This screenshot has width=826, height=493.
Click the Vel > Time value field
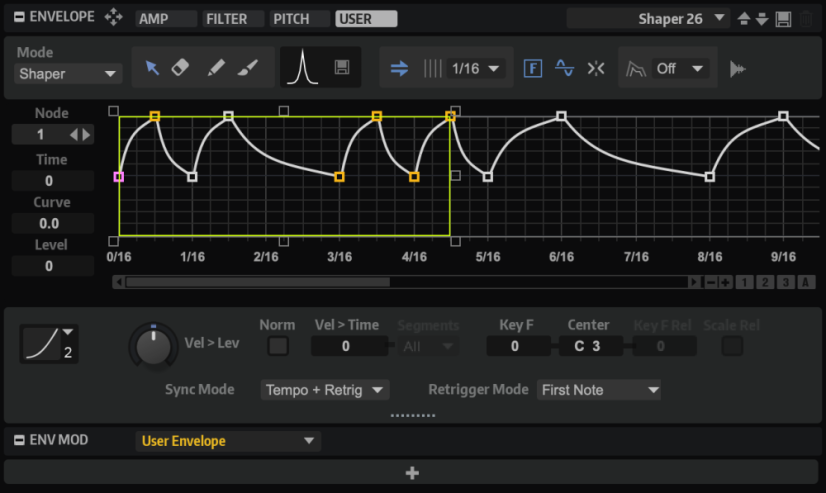pos(345,346)
